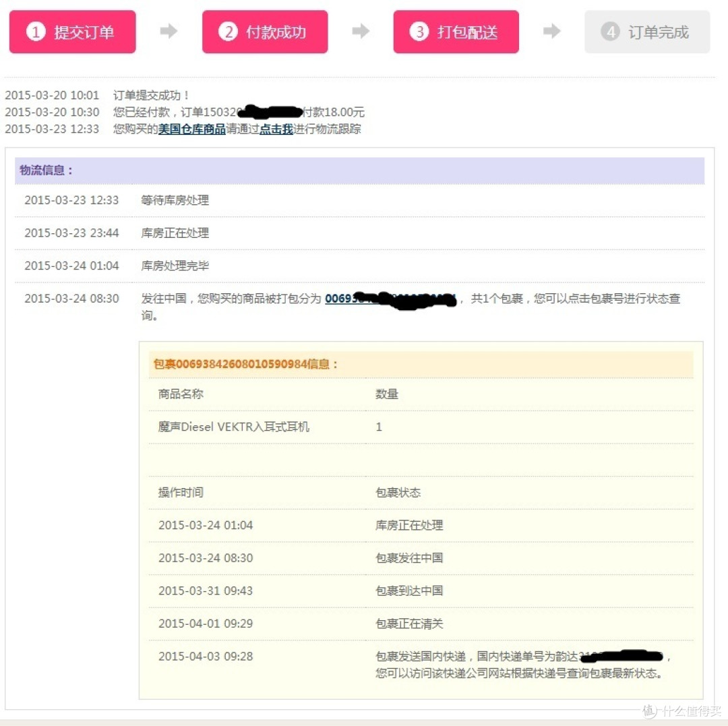This screenshot has height=726, width=728.
Task: Select the 包裹正在清关 status cell
Action: click(409, 624)
